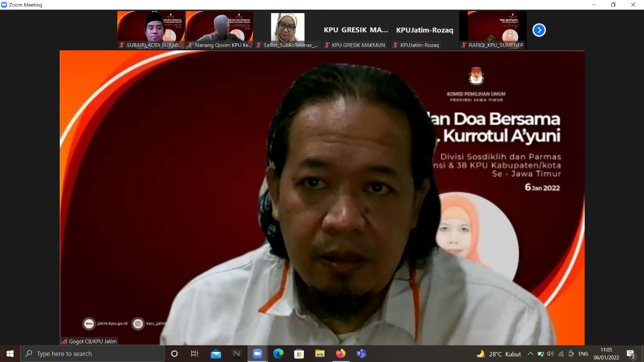Open the Mail app from the taskbar

216,354
